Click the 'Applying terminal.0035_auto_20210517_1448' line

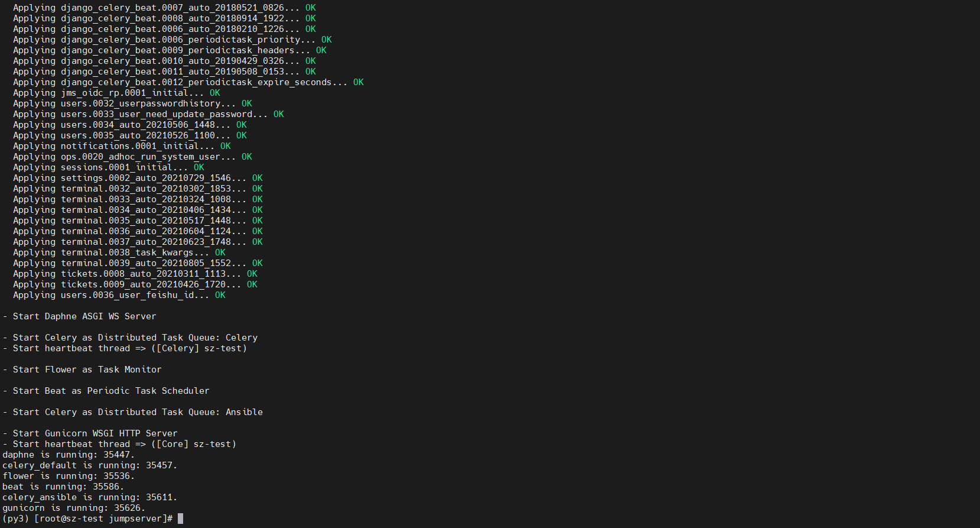(x=138, y=221)
